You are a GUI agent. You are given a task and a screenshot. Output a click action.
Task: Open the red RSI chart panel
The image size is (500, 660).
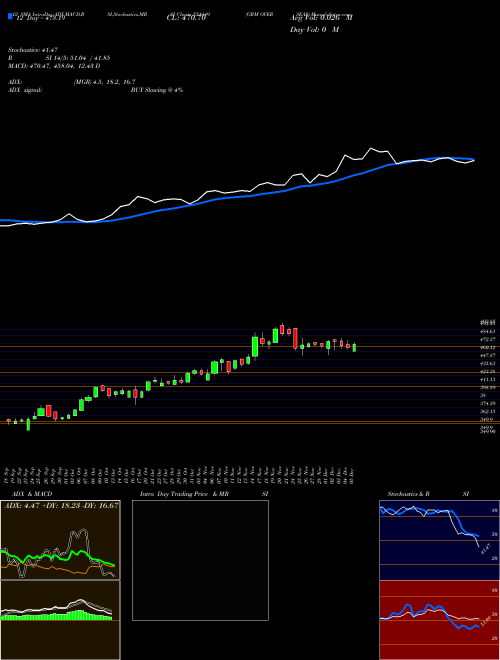pyautogui.click(x=439, y=620)
